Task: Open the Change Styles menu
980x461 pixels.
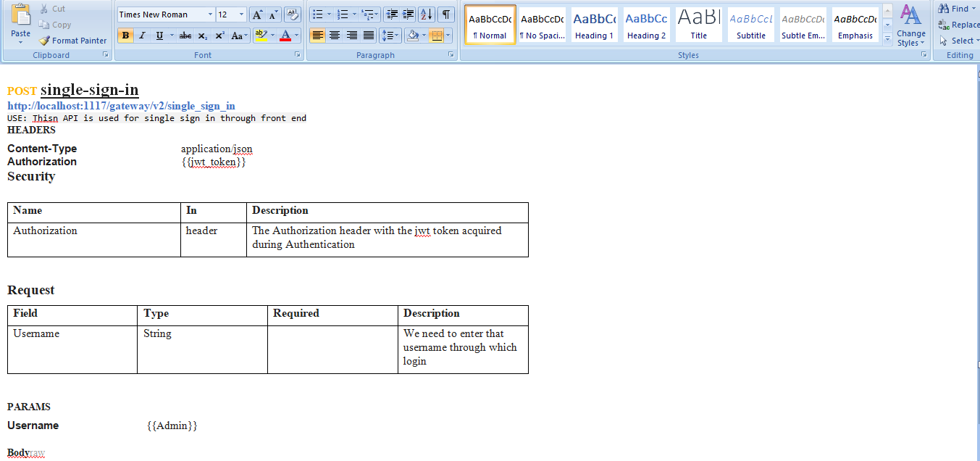Action: (x=910, y=25)
